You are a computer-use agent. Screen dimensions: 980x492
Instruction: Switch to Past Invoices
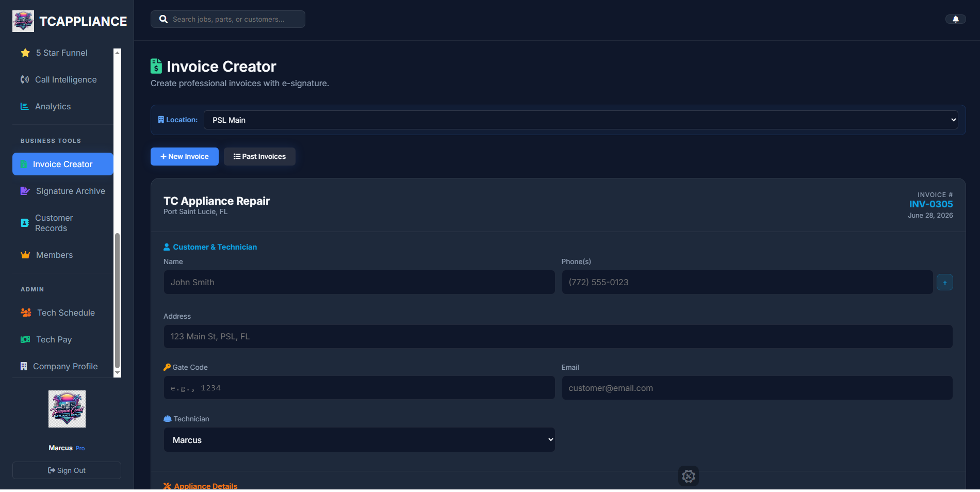pyautogui.click(x=259, y=156)
